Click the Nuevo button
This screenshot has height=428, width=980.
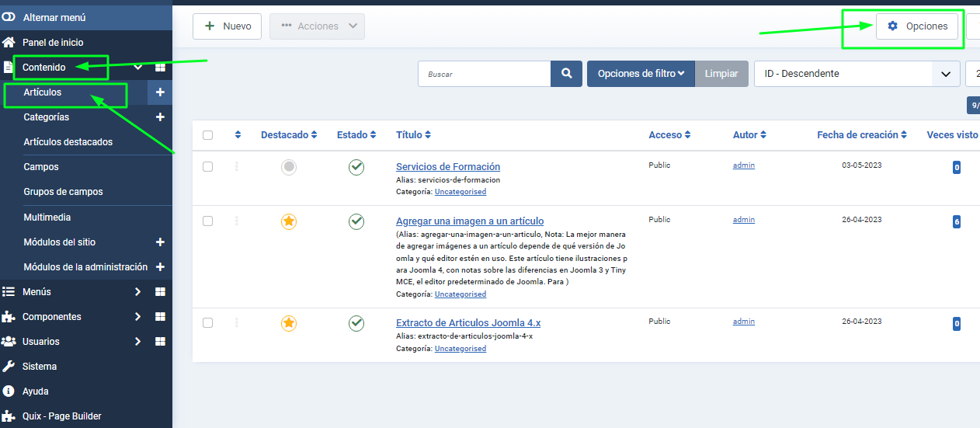click(228, 26)
